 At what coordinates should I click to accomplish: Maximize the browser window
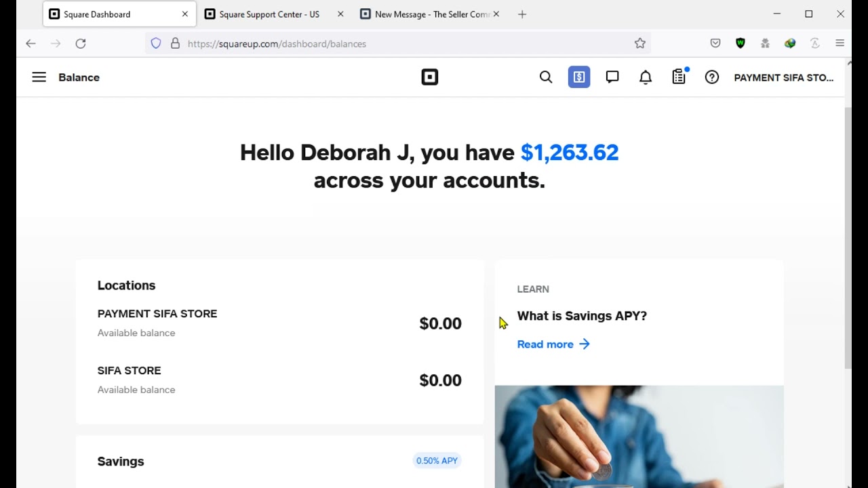[809, 14]
